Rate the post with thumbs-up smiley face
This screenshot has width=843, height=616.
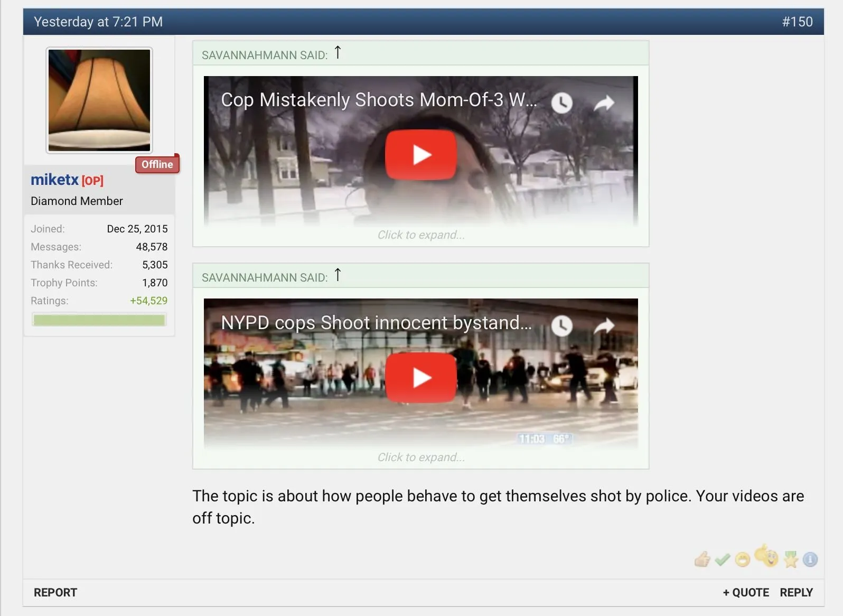tap(766, 556)
